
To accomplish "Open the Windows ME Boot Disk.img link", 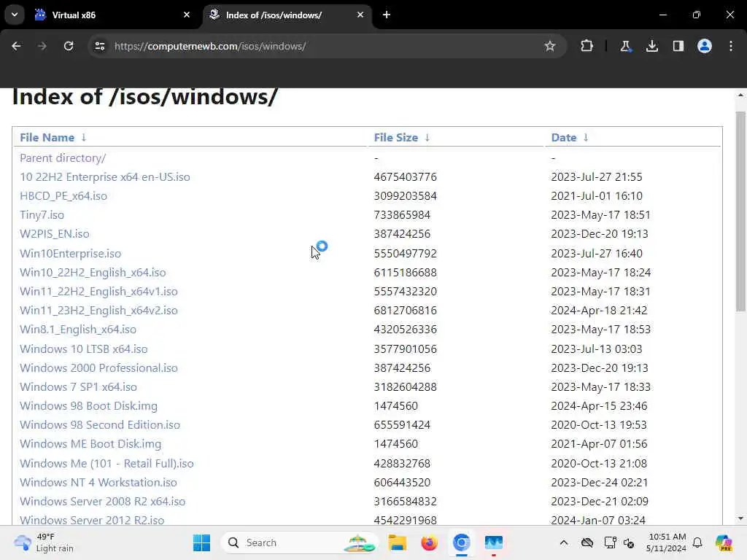I will point(90,444).
